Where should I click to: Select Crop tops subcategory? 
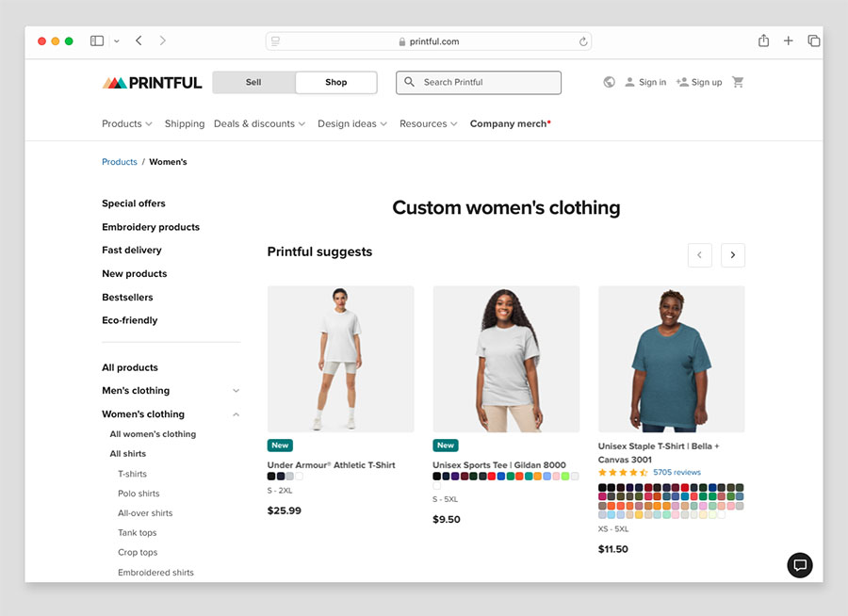click(x=138, y=552)
